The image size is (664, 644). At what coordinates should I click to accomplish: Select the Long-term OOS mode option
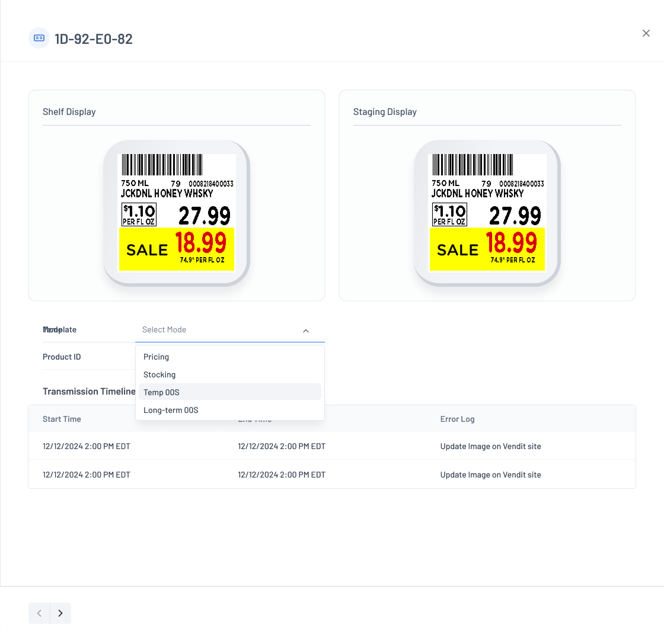(229, 410)
